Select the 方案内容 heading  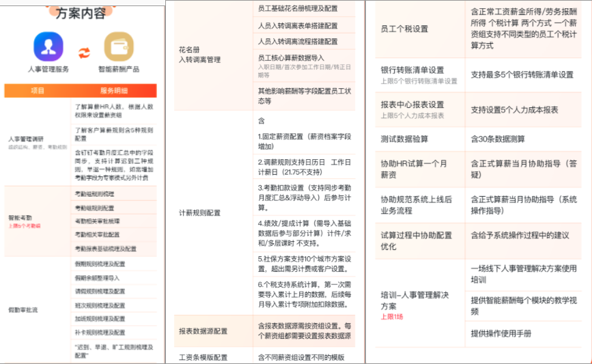tap(81, 13)
